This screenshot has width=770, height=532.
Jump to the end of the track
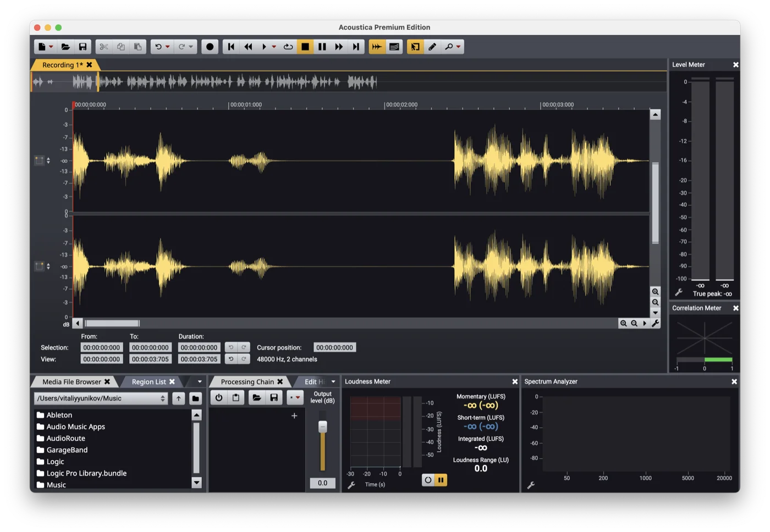[x=356, y=47]
